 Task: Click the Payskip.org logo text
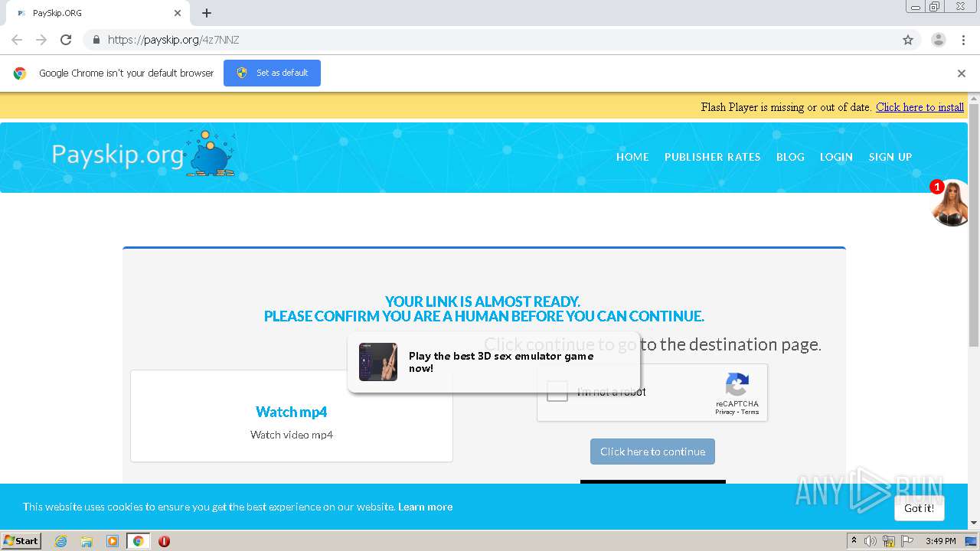tap(118, 155)
